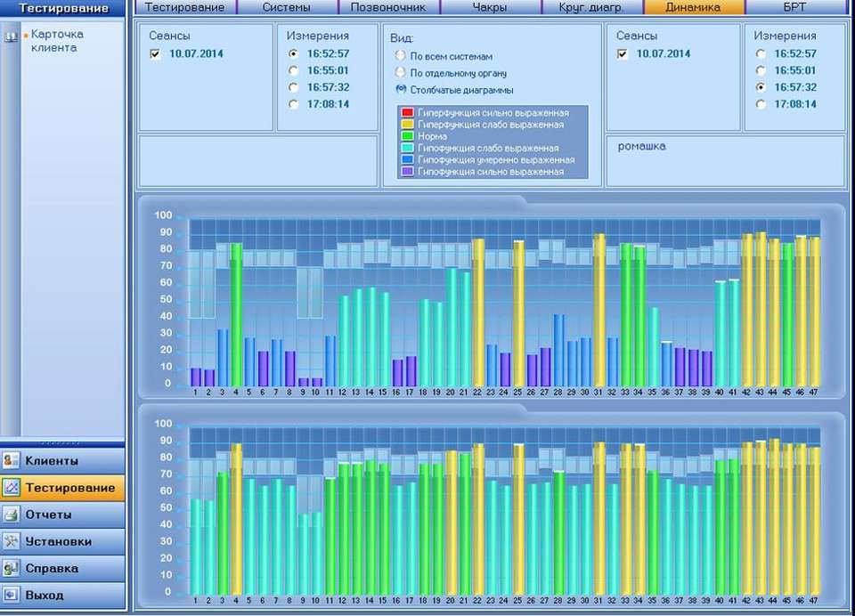Image resolution: width=855 pixels, height=616 pixels.
Task: Choose the По всем системам view option
Action: (401, 56)
